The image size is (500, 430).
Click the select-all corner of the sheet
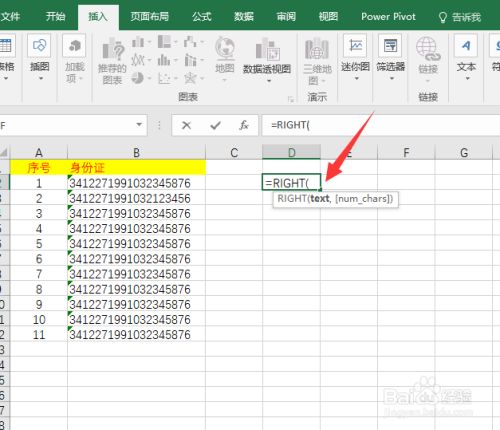(4, 153)
